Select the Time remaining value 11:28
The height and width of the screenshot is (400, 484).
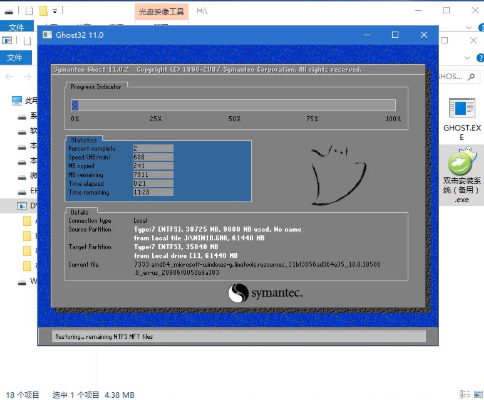tap(153, 192)
